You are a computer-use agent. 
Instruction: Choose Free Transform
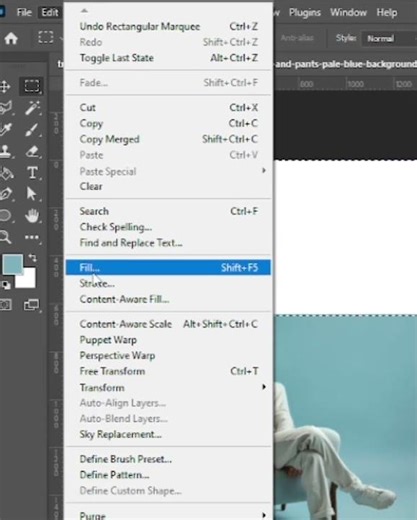pyautogui.click(x=169, y=371)
